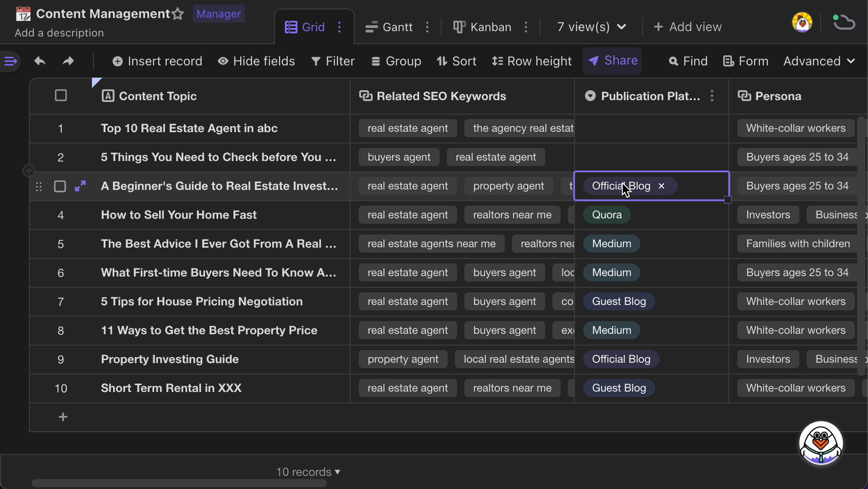Open the Hide fields menu
The height and width of the screenshot is (489, 868).
[257, 60]
